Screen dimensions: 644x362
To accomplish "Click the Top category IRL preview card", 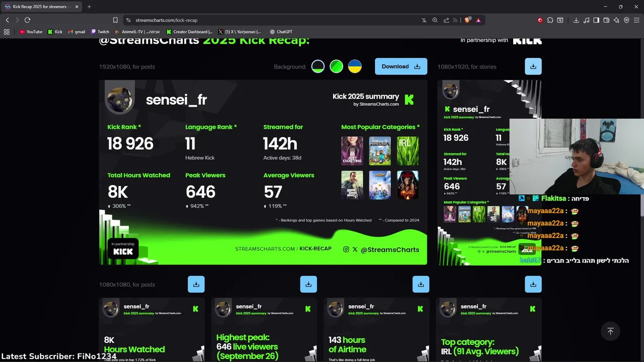I will tap(489, 329).
